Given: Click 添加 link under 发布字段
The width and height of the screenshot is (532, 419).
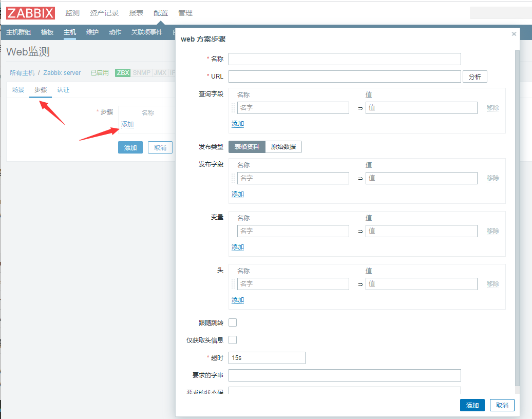Looking at the screenshot, I should tap(237, 194).
